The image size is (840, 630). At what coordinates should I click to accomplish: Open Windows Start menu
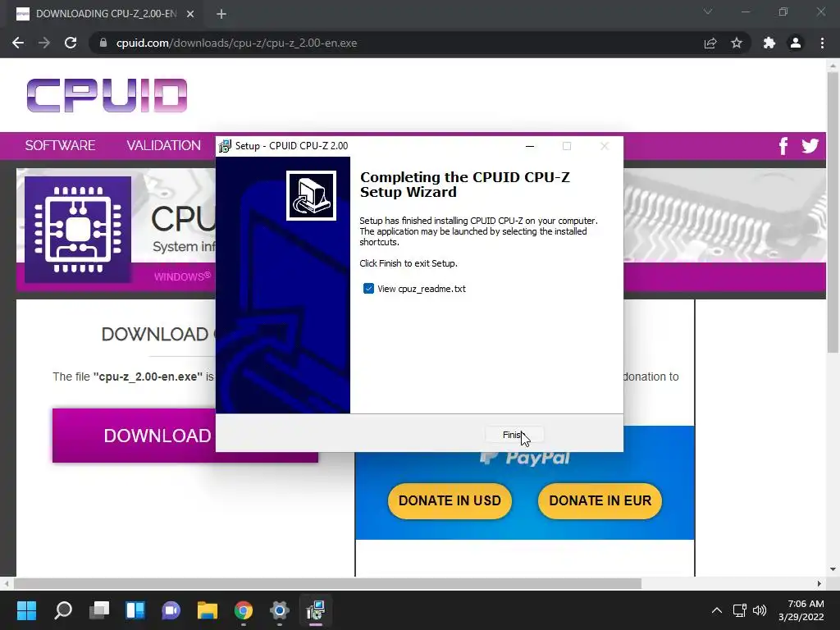(x=26, y=610)
